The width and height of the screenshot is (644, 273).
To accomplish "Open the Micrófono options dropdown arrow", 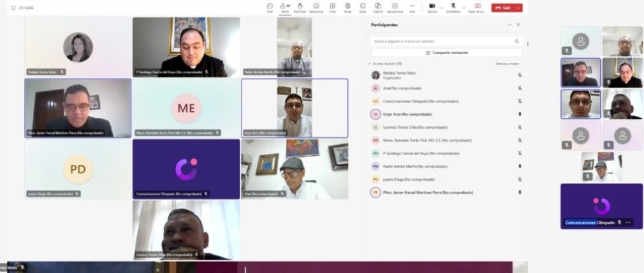I will [x=463, y=8].
